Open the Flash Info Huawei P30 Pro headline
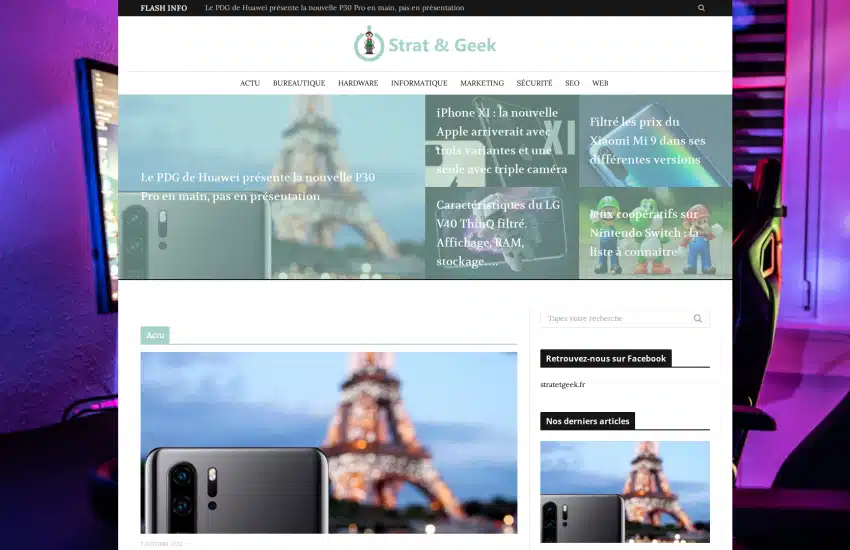The image size is (850, 550). click(334, 8)
